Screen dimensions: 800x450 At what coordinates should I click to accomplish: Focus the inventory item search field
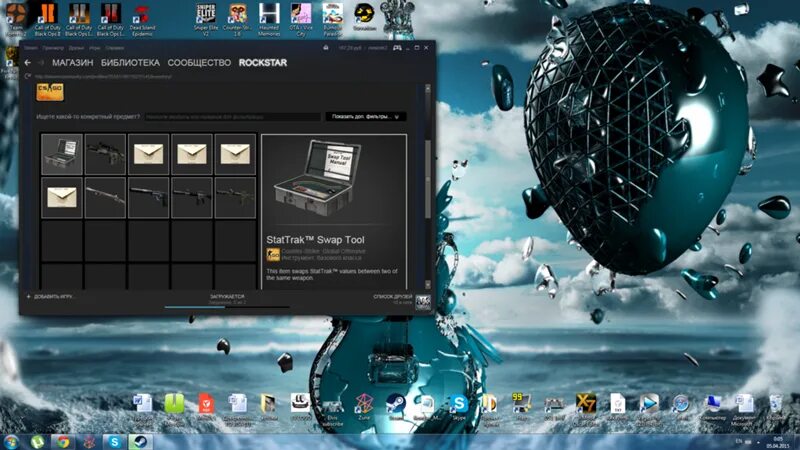[x=233, y=117]
